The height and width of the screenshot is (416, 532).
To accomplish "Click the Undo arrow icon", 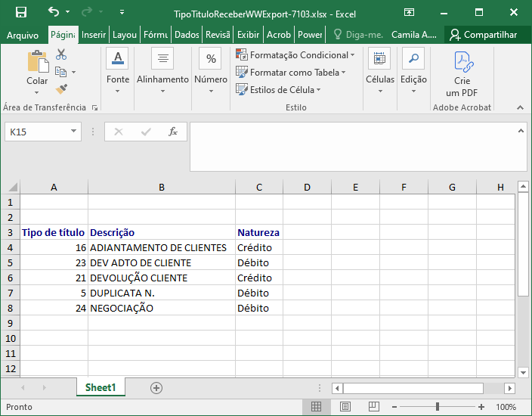I will pos(54,12).
